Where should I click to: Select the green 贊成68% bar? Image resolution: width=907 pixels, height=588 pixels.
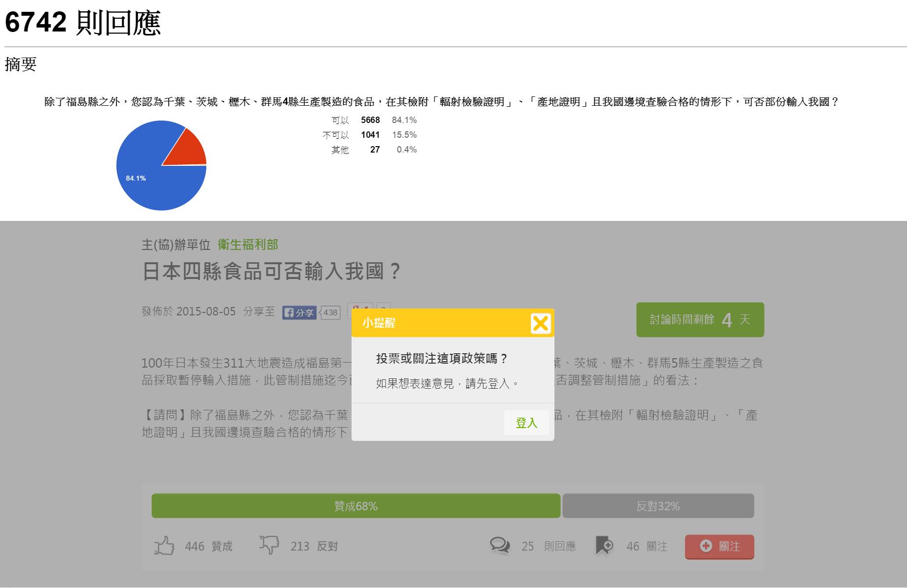coord(356,506)
